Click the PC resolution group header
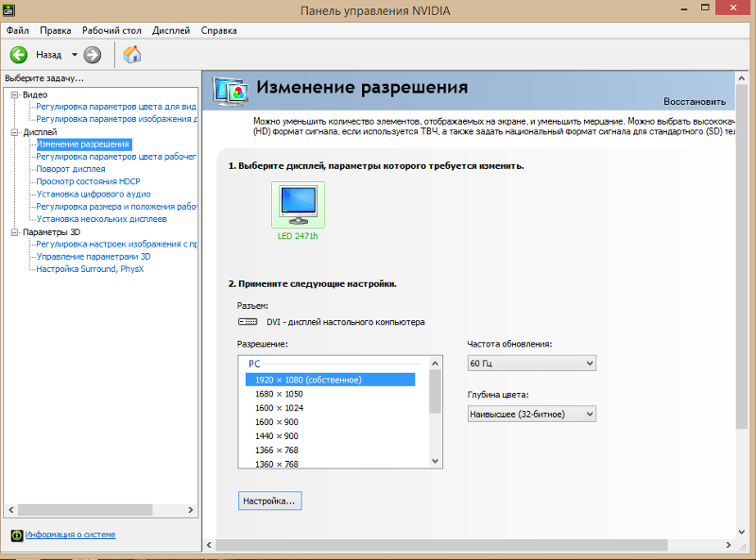Viewport: 756px width, 560px height. pos(254,365)
